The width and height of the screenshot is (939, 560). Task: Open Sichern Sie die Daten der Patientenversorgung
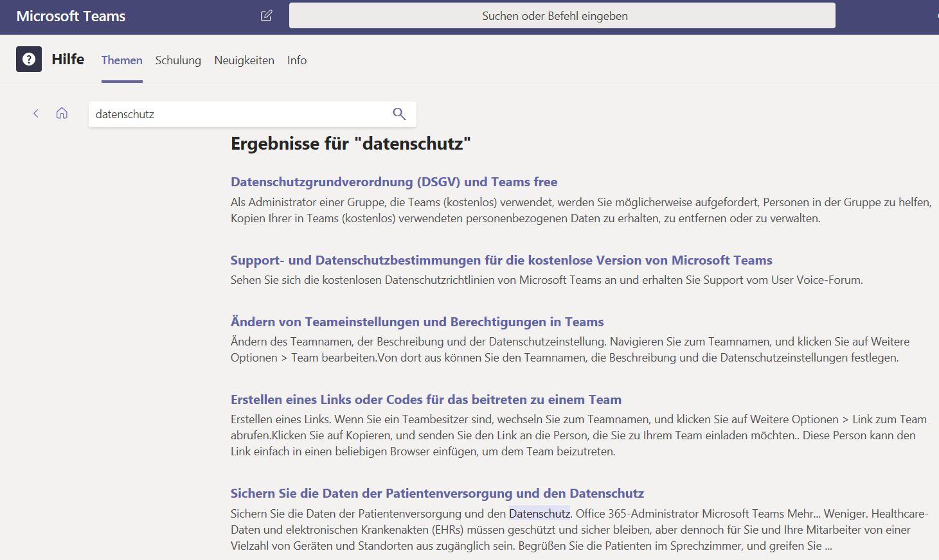437,493
